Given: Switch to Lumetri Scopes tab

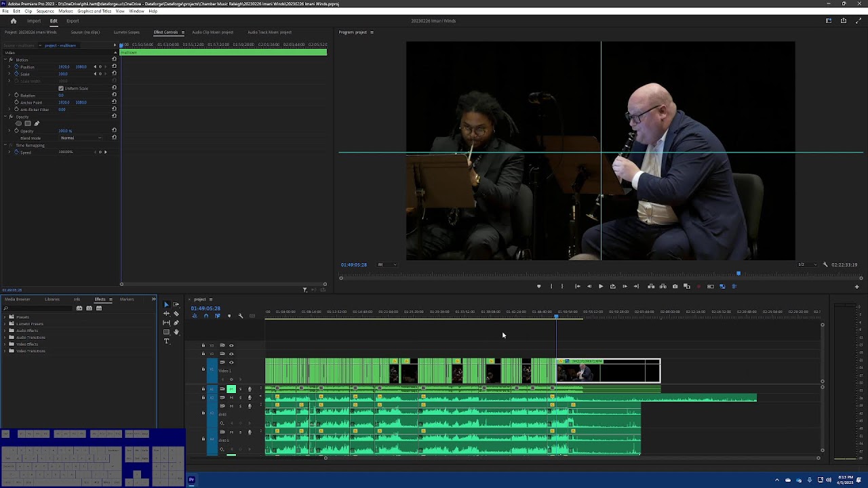Looking at the screenshot, I should tap(127, 33).
